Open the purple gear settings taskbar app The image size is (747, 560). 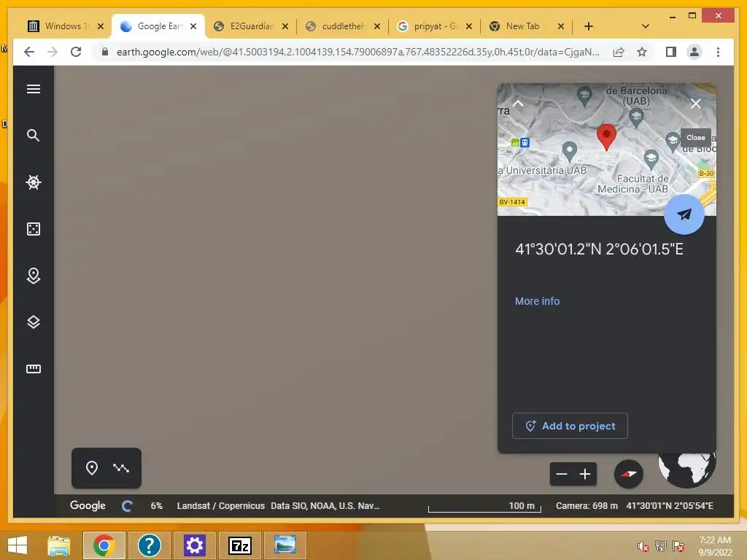(194, 545)
